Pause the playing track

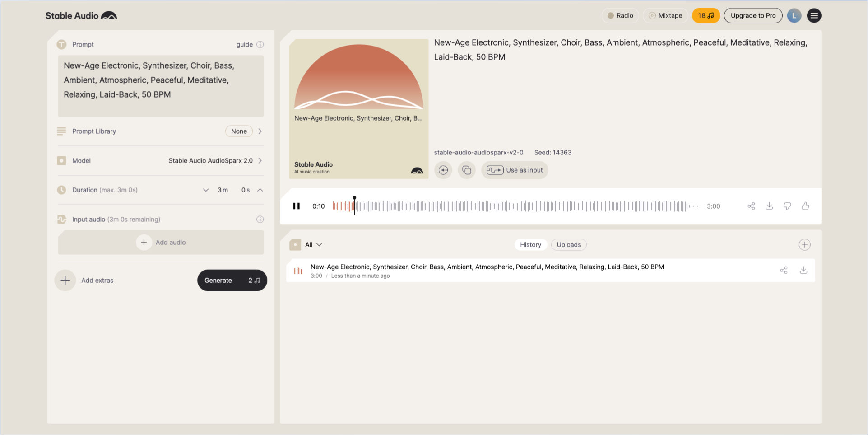click(296, 206)
